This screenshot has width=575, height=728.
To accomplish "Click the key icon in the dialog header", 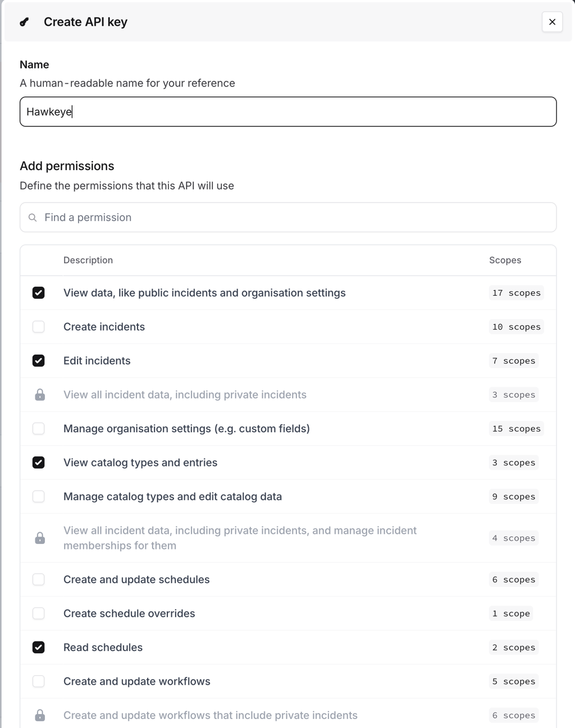I will 24,22.
